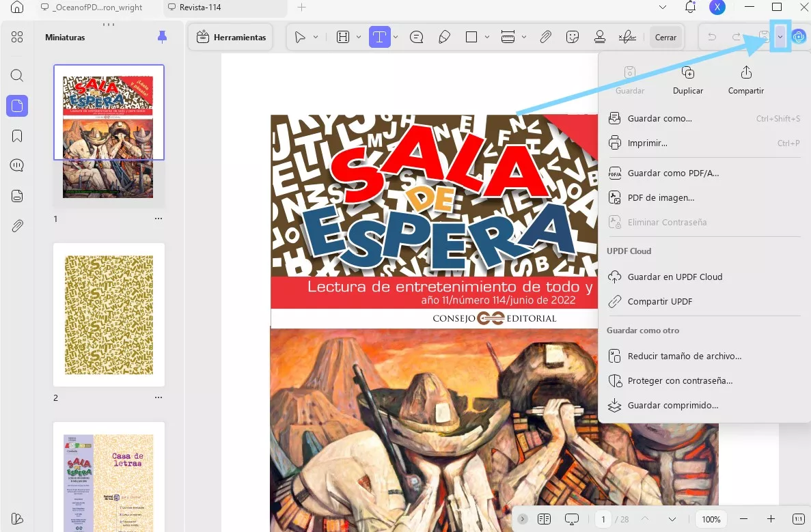Select page 3 thumbnail Casa de letras
The height and width of the screenshot is (532, 811).
tap(109, 477)
